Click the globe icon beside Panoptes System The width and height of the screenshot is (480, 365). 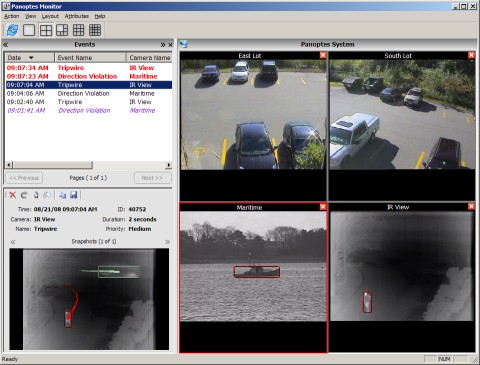[x=184, y=44]
